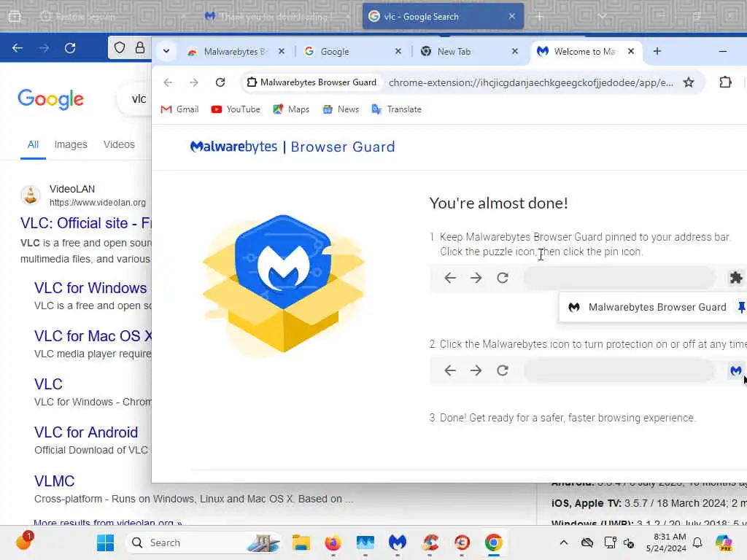The height and width of the screenshot is (560, 747).
Task: Reload the Malwarebytes Browser Guard page in Chrome
Action: 220,82
